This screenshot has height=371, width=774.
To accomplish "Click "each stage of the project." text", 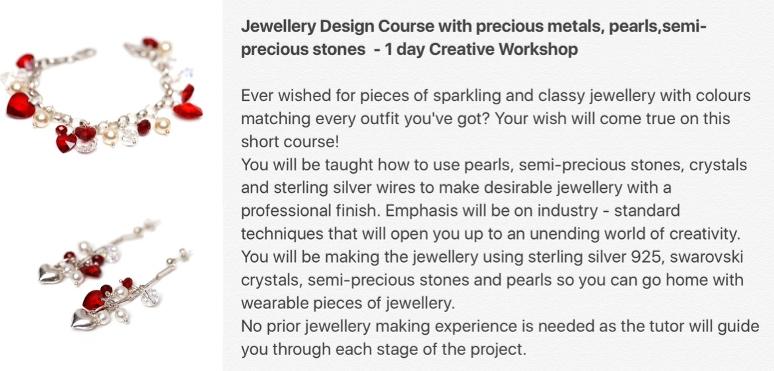I will [431, 349].
